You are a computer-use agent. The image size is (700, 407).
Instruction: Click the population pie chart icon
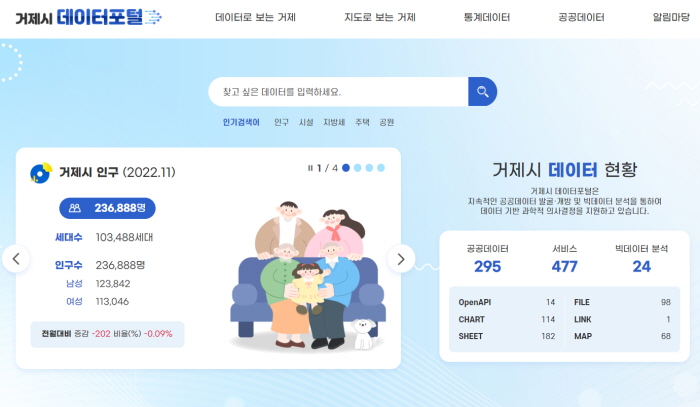point(41,173)
